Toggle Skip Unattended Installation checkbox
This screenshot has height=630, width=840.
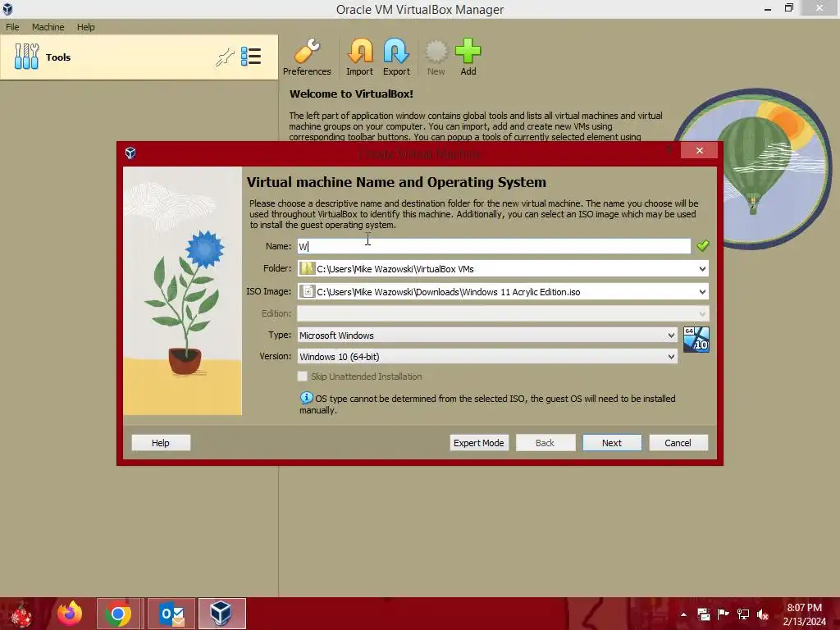click(303, 377)
